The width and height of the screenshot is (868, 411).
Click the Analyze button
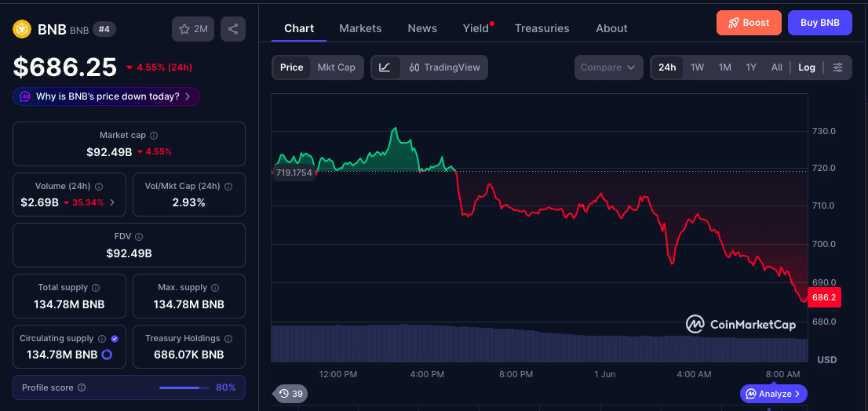(x=773, y=394)
